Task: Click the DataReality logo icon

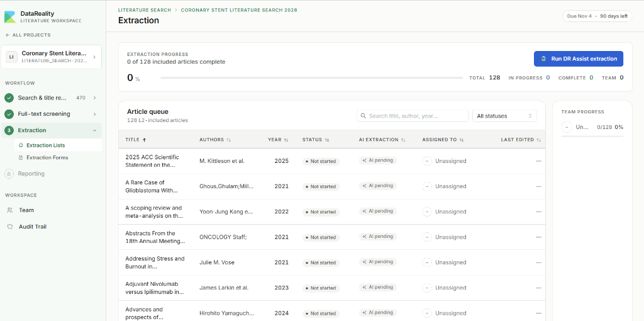Action: [10, 17]
